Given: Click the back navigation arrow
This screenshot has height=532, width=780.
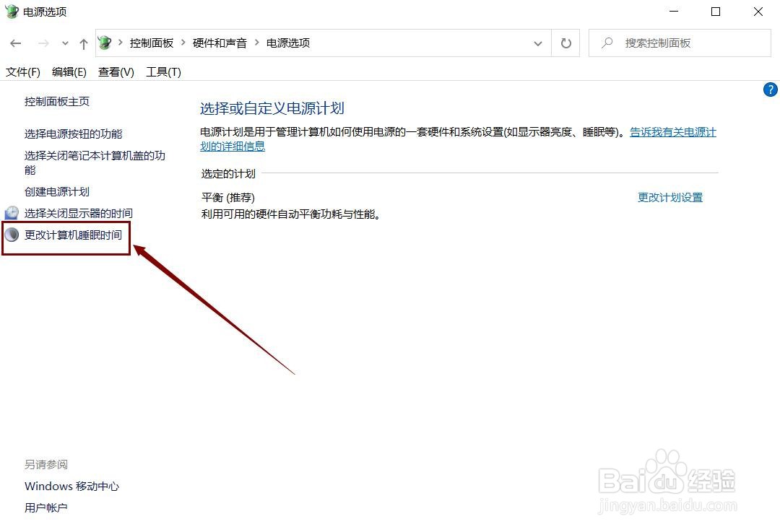Looking at the screenshot, I should coord(16,43).
